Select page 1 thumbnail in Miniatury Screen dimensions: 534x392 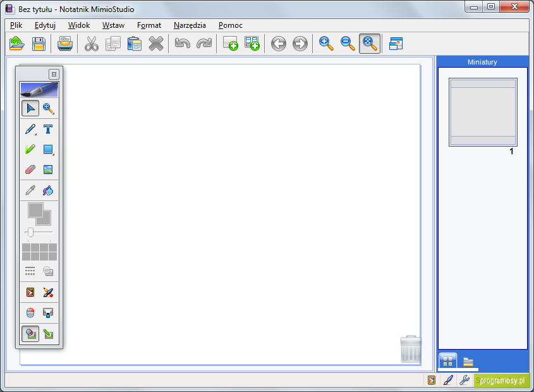(483, 112)
